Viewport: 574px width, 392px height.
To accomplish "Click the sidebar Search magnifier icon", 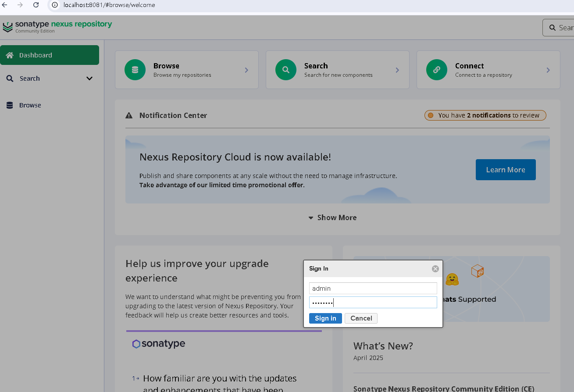I will pyautogui.click(x=10, y=78).
